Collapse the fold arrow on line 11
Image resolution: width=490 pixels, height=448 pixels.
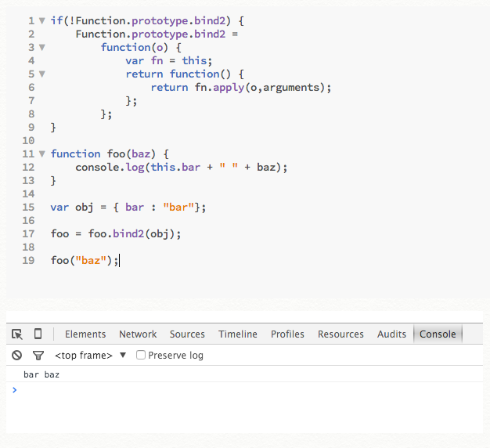coord(41,154)
